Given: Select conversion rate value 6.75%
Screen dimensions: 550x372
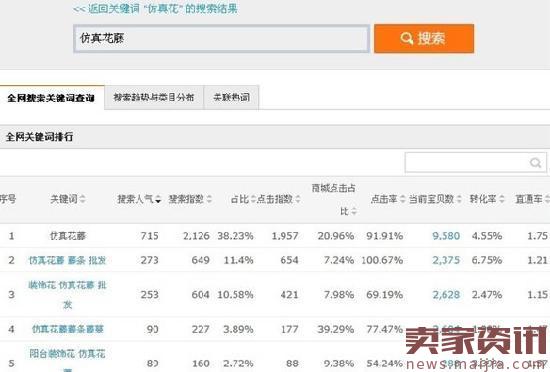Looking at the screenshot, I should 487,260.
